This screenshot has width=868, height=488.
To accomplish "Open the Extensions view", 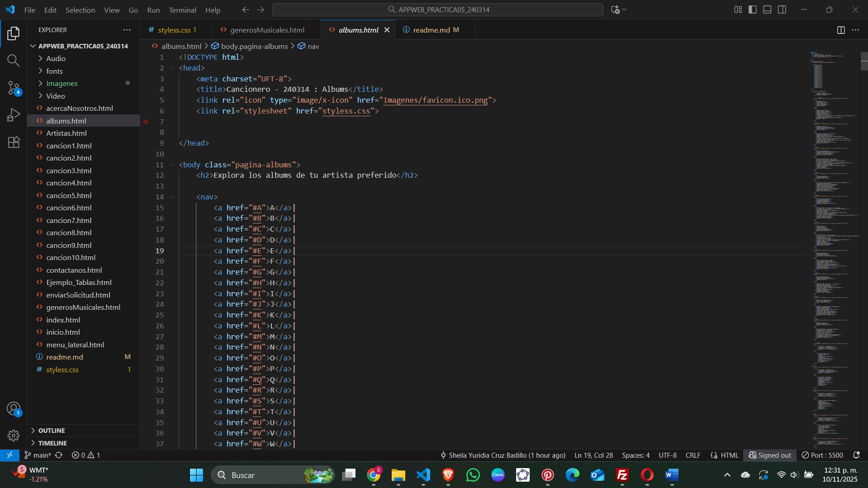I will [14, 142].
